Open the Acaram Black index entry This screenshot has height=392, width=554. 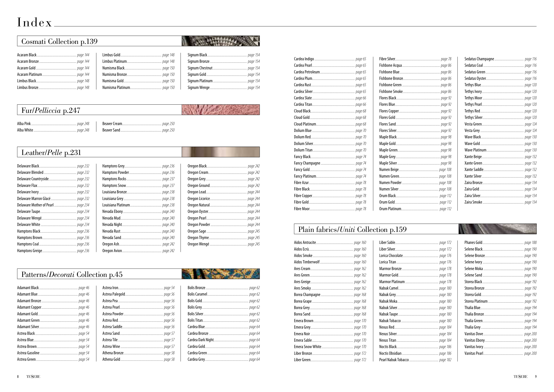27,55
